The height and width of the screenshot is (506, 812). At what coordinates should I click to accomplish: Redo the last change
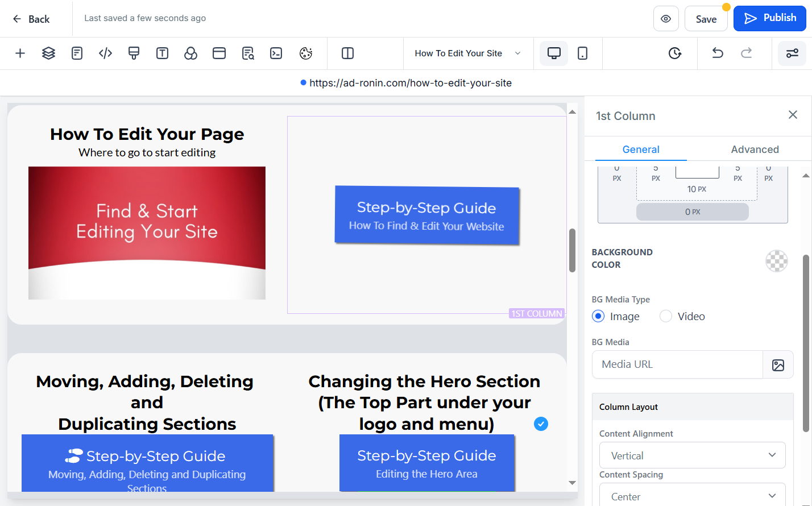(x=747, y=53)
